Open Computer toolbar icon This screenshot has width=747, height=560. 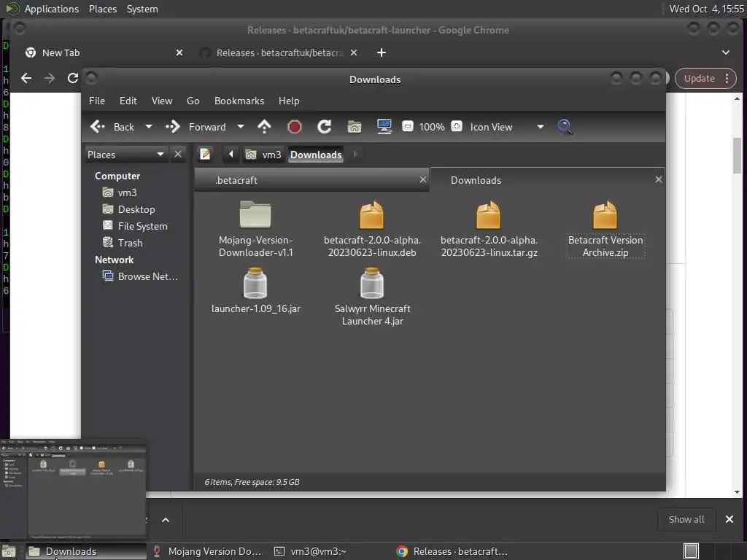[384, 127]
